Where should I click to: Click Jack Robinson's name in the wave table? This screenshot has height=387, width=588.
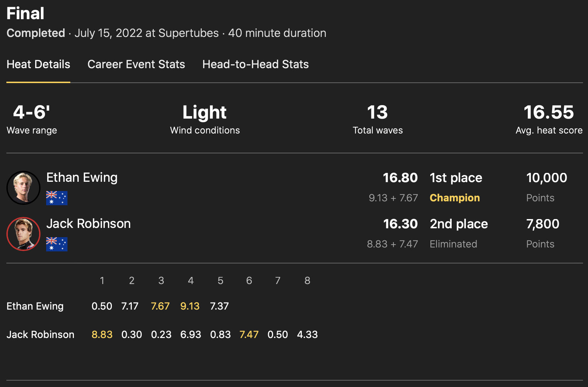[x=40, y=334]
